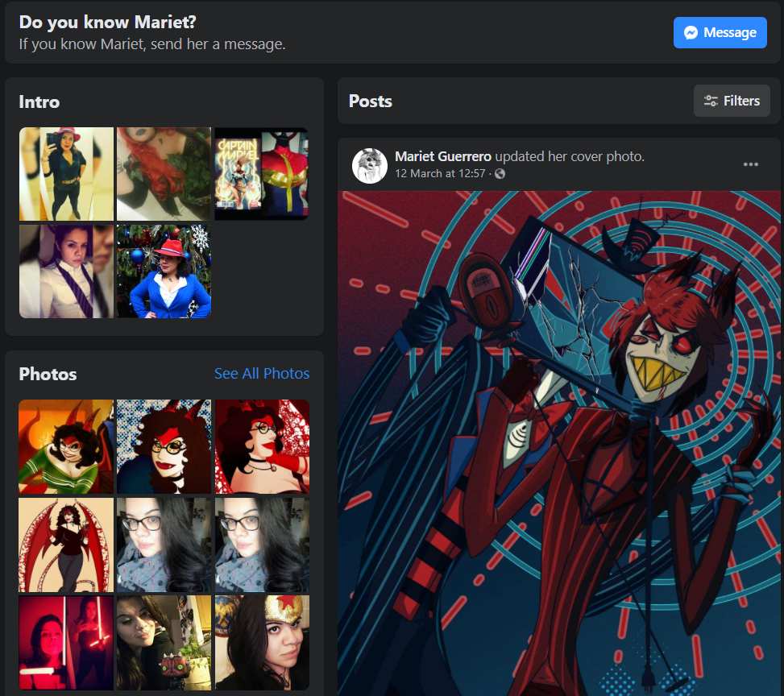Image resolution: width=784 pixels, height=696 pixels.
Task: Open the post's three-dot options menu
Action: point(750,164)
